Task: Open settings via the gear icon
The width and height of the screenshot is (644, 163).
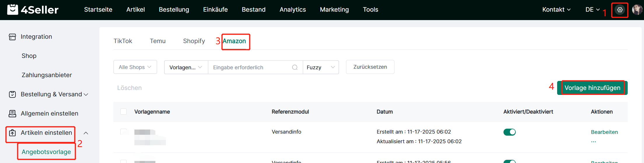Action: [x=620, y=10]
